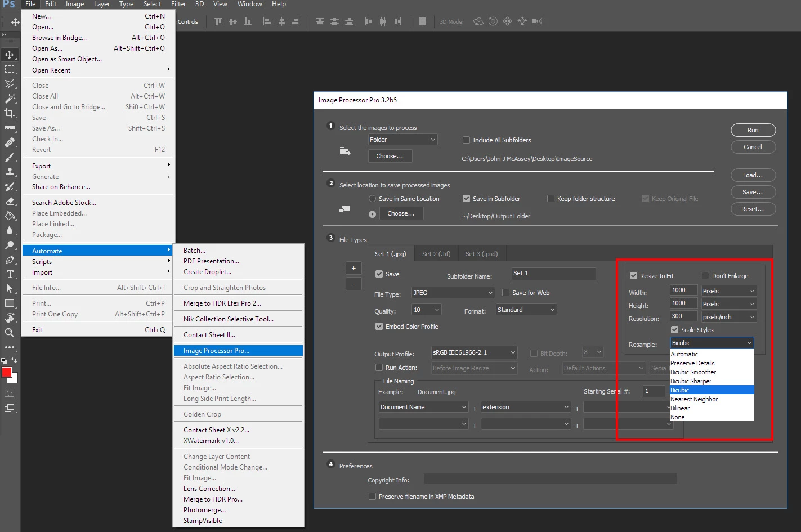Toggle Scale Styles checkbox

(674, 330)
